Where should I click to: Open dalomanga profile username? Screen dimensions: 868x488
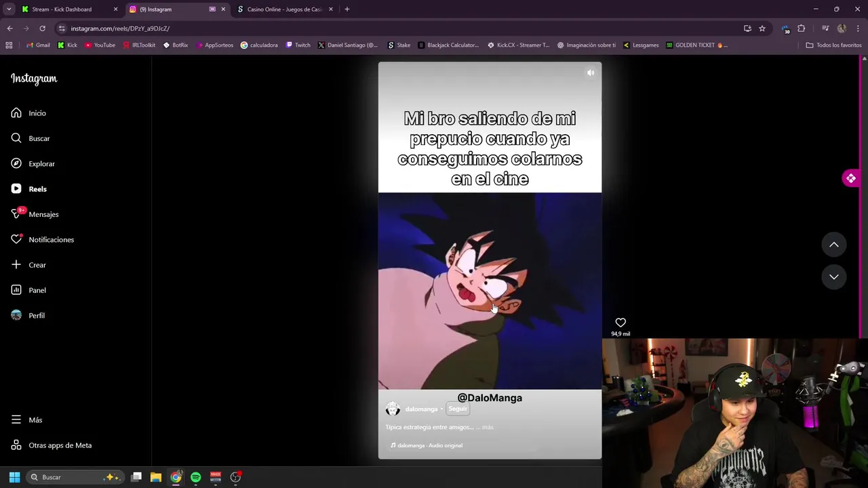pos(421,409)
